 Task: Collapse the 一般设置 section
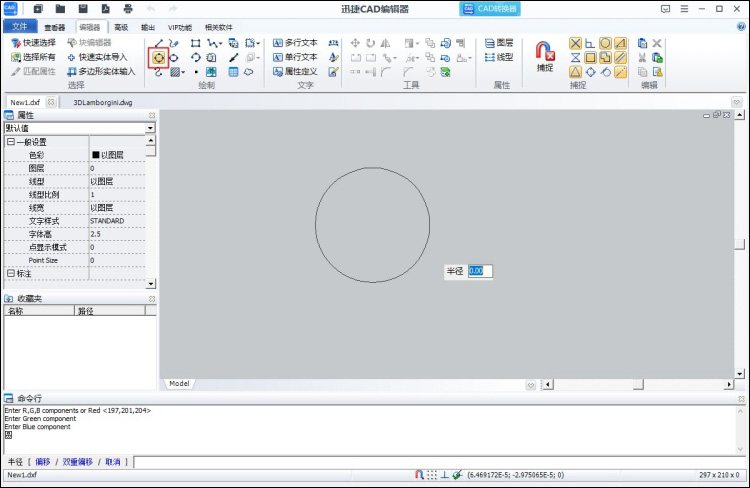11,142
